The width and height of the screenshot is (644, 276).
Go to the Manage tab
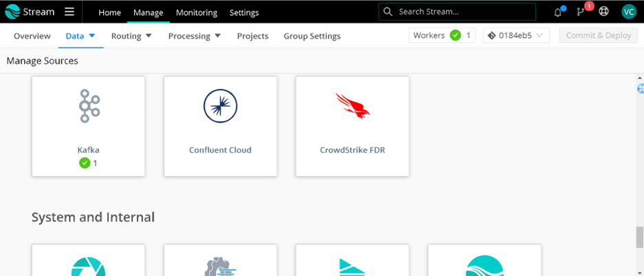coord(148,12)
